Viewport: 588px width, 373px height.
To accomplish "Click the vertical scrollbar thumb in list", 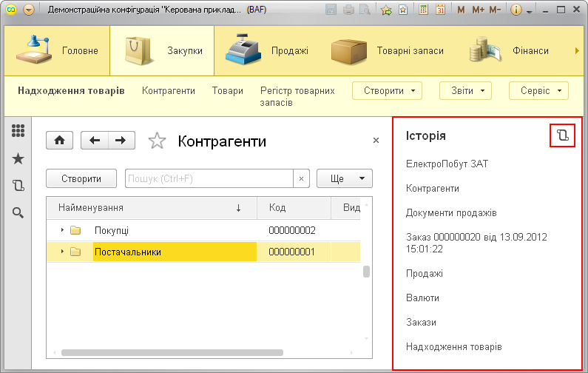I will (x=366, y=272).
